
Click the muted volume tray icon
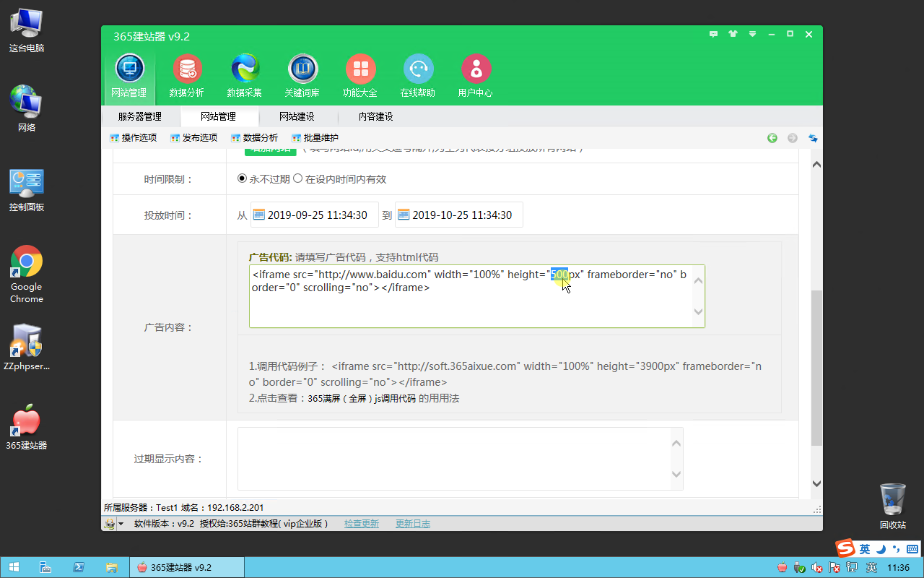tap(817, 568)
